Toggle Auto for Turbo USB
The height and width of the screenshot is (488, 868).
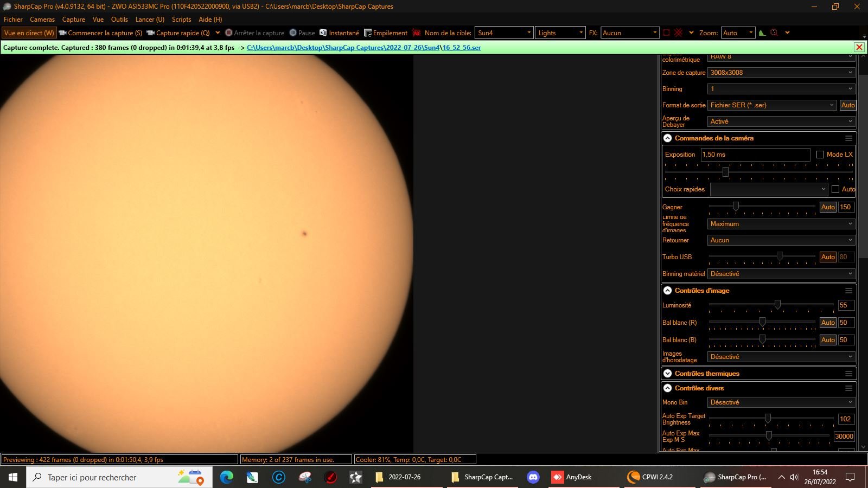pyautogui.click(x=828, y=257)
